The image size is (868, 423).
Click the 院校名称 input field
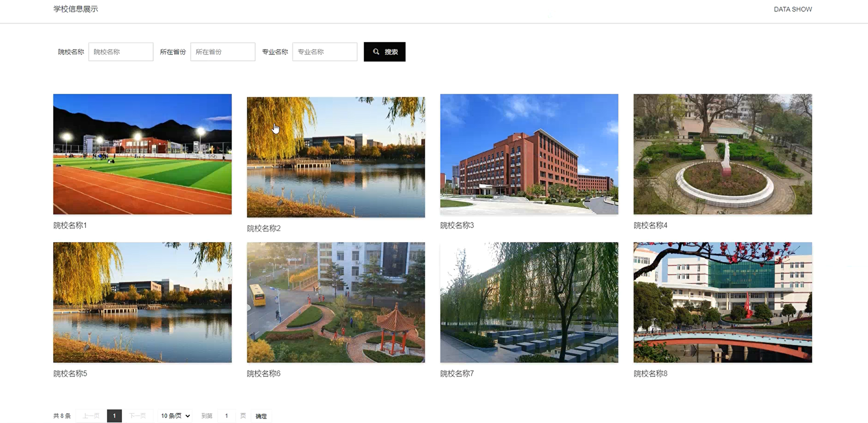click(x=121, y=52)
